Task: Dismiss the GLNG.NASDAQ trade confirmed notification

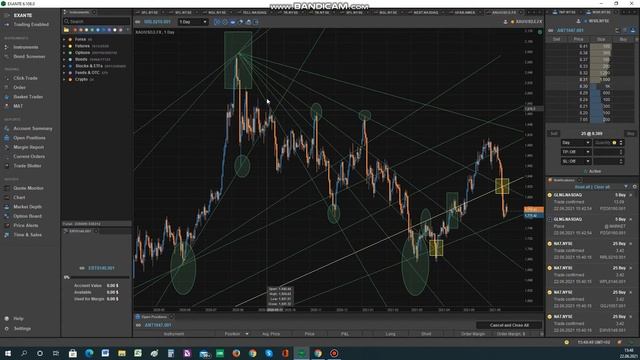Action: tap(631, 196)
